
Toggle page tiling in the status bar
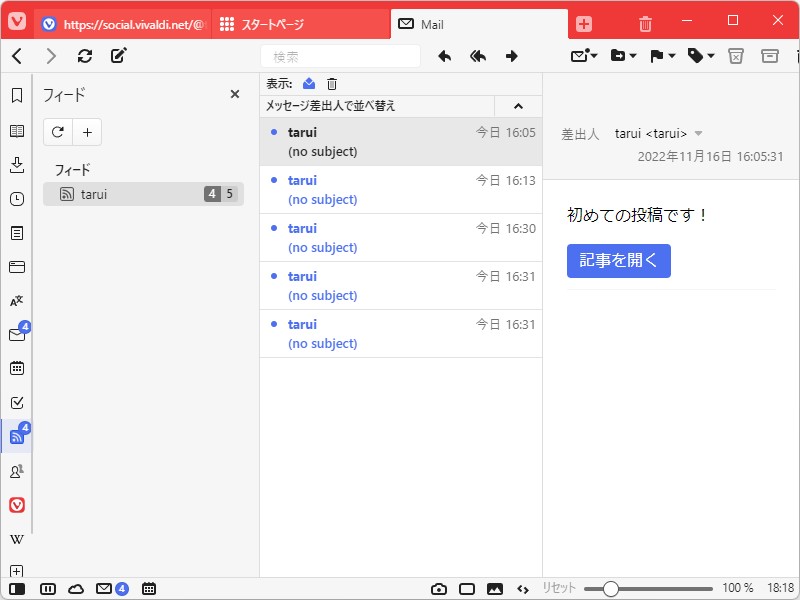(x=48, y=590)
